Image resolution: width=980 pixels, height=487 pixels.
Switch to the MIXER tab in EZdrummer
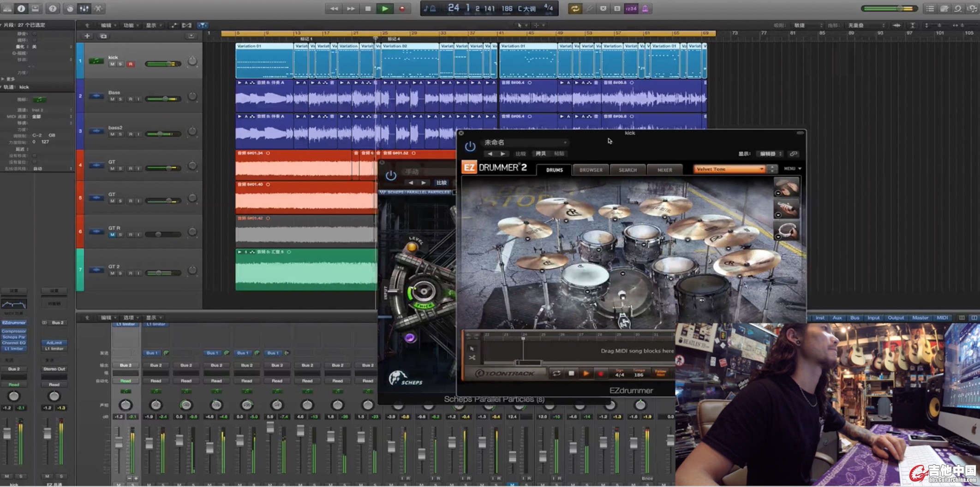point(664,170)
